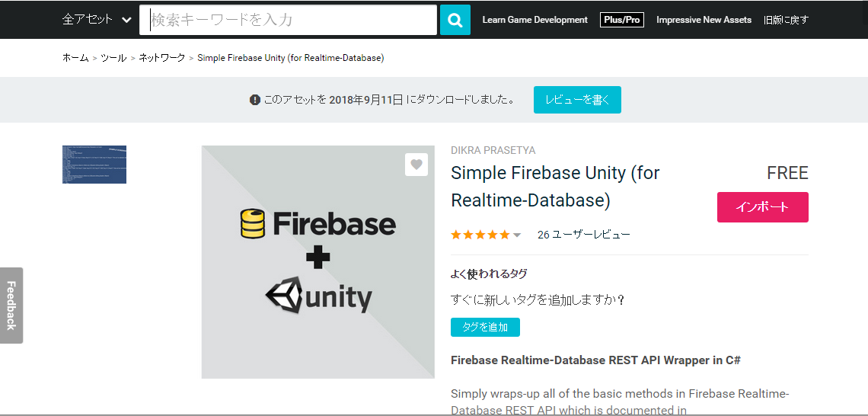Click the pink インポート button
The height and width of the screenshot is (416, 868).
tap(762, 207)
